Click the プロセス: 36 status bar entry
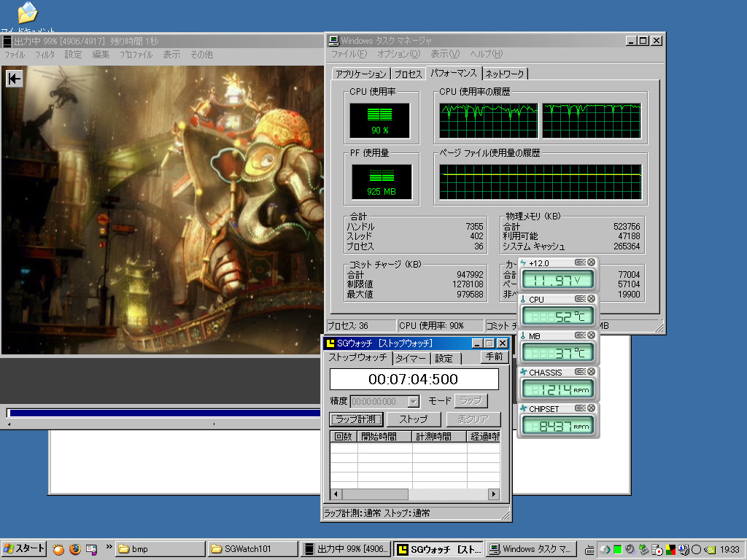Screen dimensions: 747x560 [x=360, y=326]
